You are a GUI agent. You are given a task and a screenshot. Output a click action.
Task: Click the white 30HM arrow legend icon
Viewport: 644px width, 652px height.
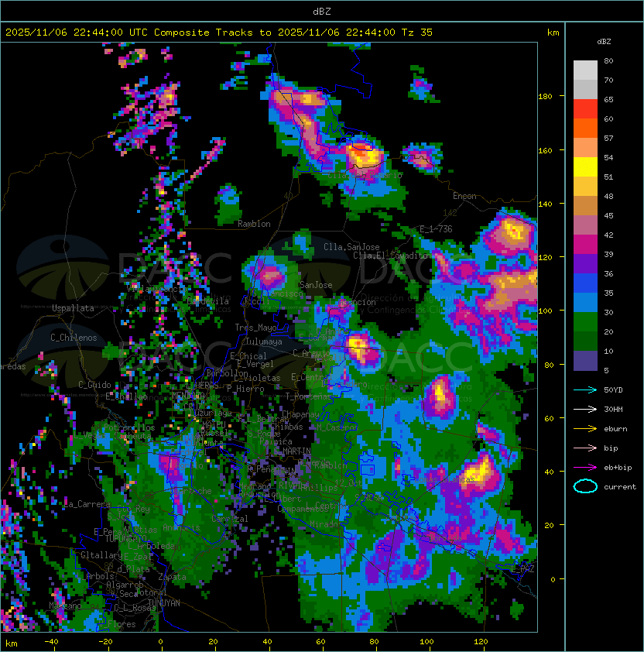pyautogui.click(x=585, y=410)
